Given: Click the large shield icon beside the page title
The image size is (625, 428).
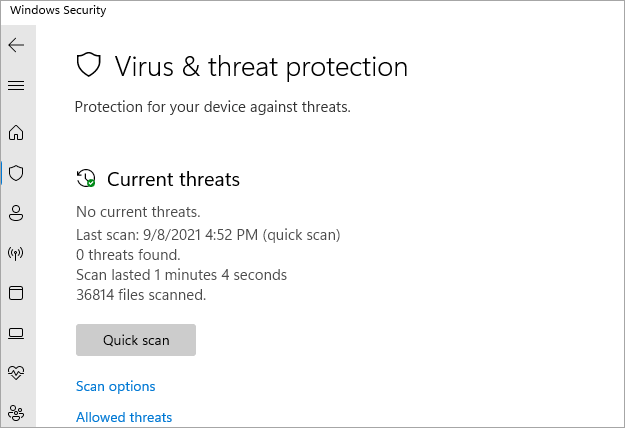Looking at the screenshot, I should click(89, 66).
